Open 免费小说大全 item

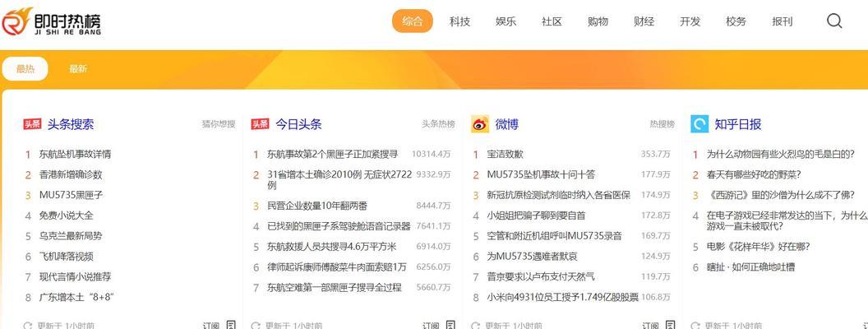tap(67, 215)
